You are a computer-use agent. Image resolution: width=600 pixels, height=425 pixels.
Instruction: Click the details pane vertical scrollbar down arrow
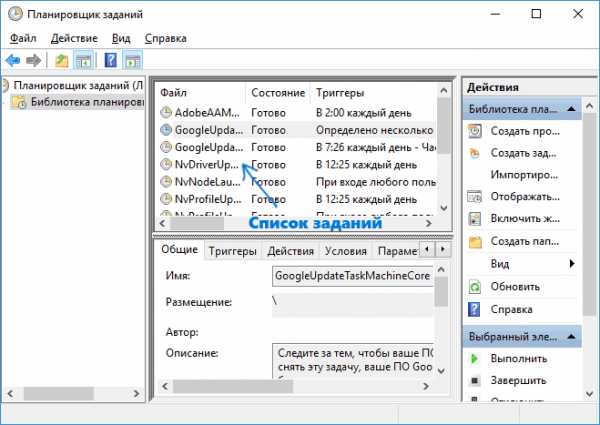pos(441,371)
